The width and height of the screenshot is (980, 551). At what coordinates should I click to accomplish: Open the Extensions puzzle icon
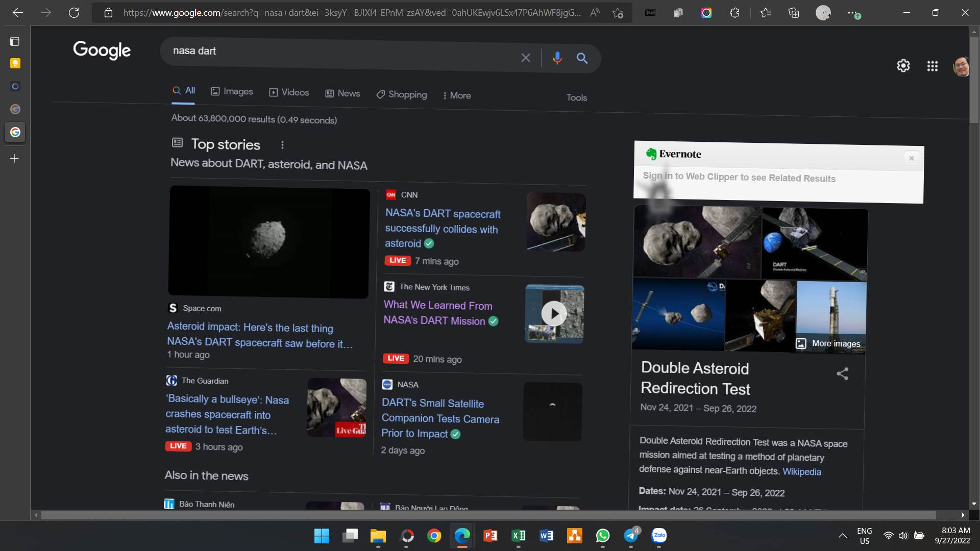[734, 13]
